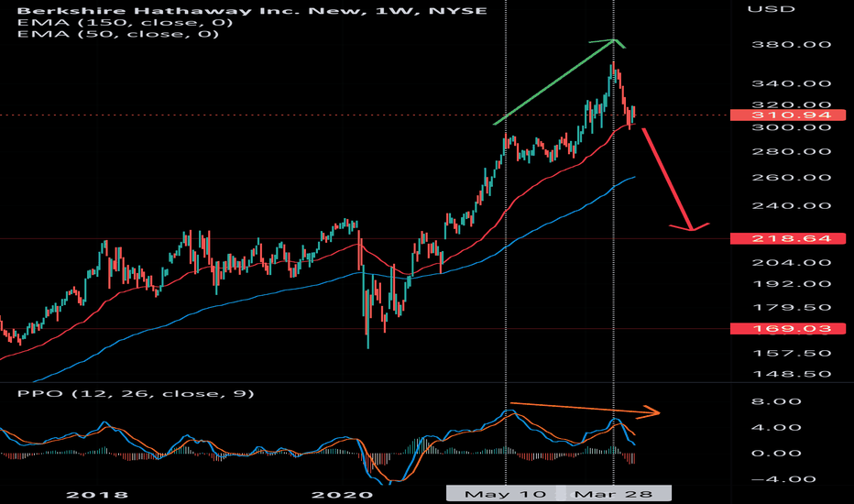This screenshot has width=854, height=504.
Task: Click the Mar 28 date marker
Action: click(x=614, y=494)
